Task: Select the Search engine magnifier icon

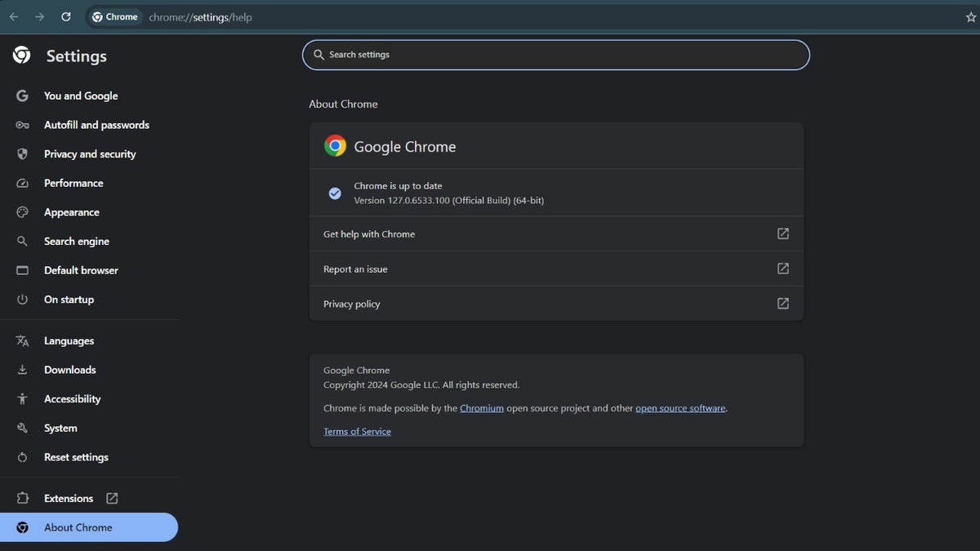Action: coord(22,241)
